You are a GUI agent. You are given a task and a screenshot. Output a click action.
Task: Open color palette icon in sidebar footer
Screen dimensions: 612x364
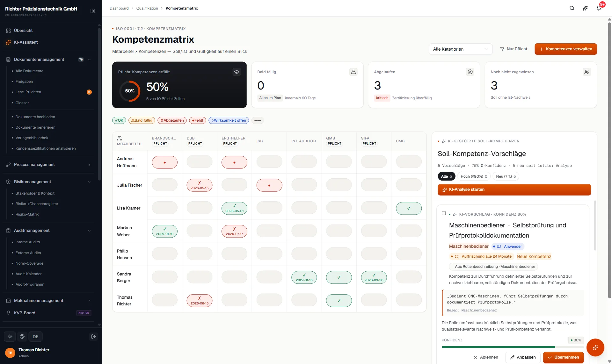click(x=22, y=337)
